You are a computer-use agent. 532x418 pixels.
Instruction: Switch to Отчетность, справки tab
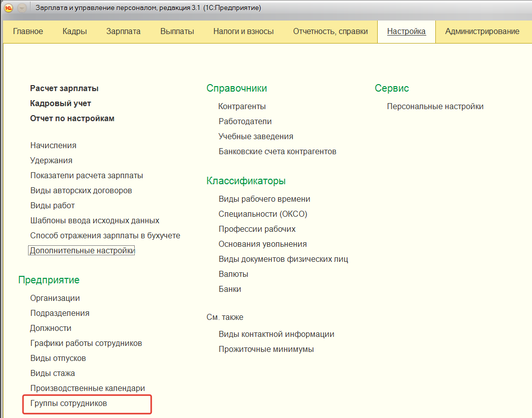tap(331, 31)
